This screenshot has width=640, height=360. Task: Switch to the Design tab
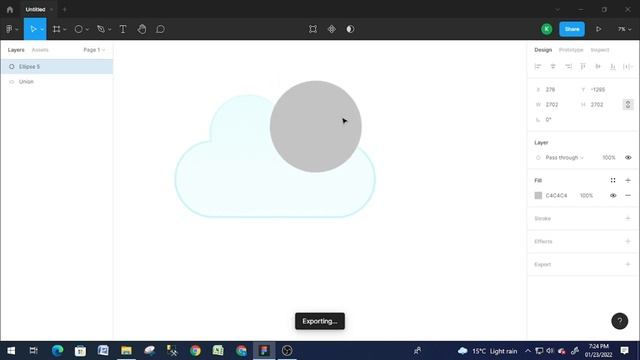click(x=543, y=50)
